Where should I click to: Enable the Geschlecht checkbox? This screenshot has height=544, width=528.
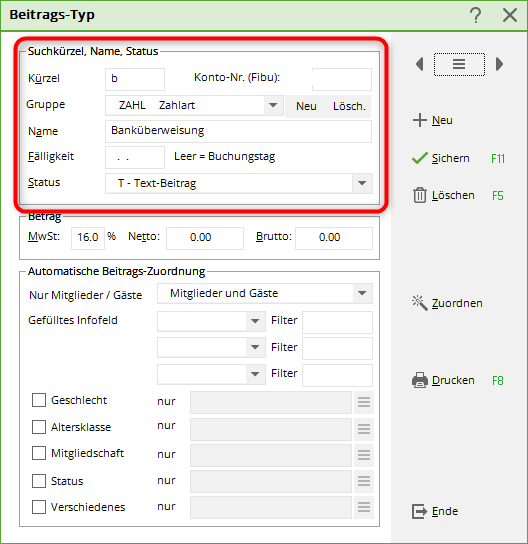(39, 400)
